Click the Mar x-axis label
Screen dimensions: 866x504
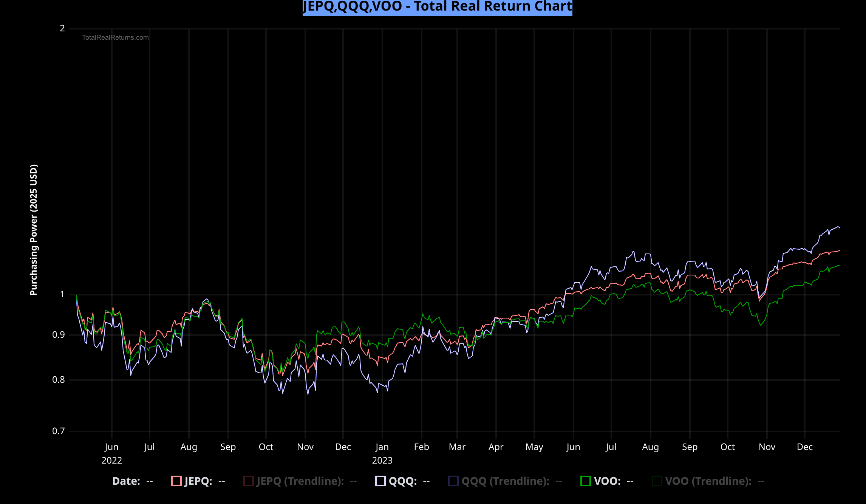(x=457, y=447)
